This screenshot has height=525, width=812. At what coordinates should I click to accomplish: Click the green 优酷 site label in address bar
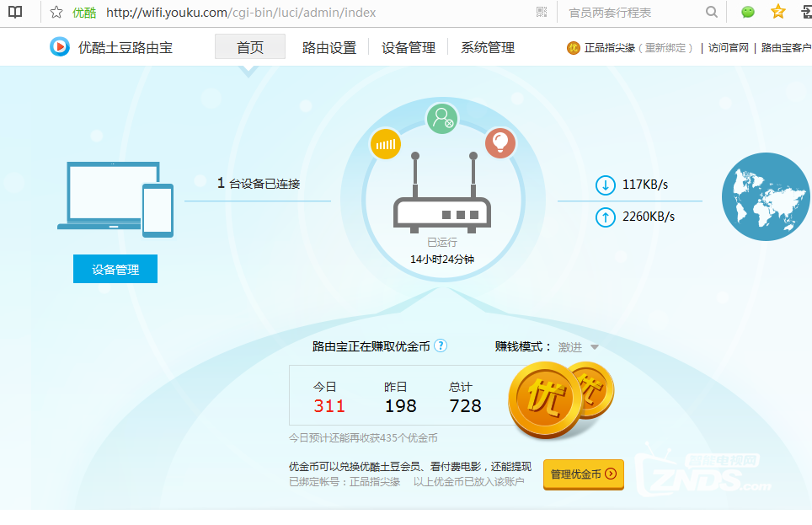click(84, 13)
